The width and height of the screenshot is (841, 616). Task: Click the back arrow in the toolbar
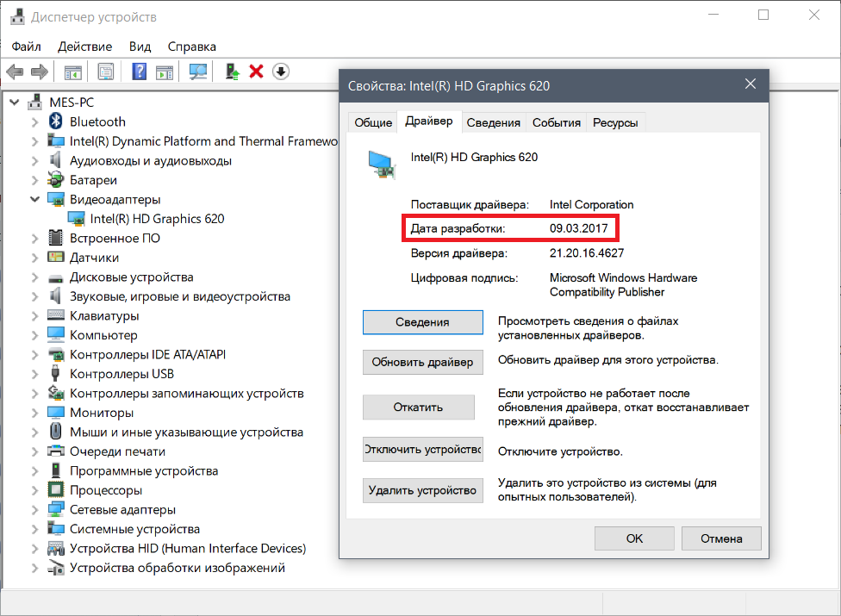(x=15, y=72)
